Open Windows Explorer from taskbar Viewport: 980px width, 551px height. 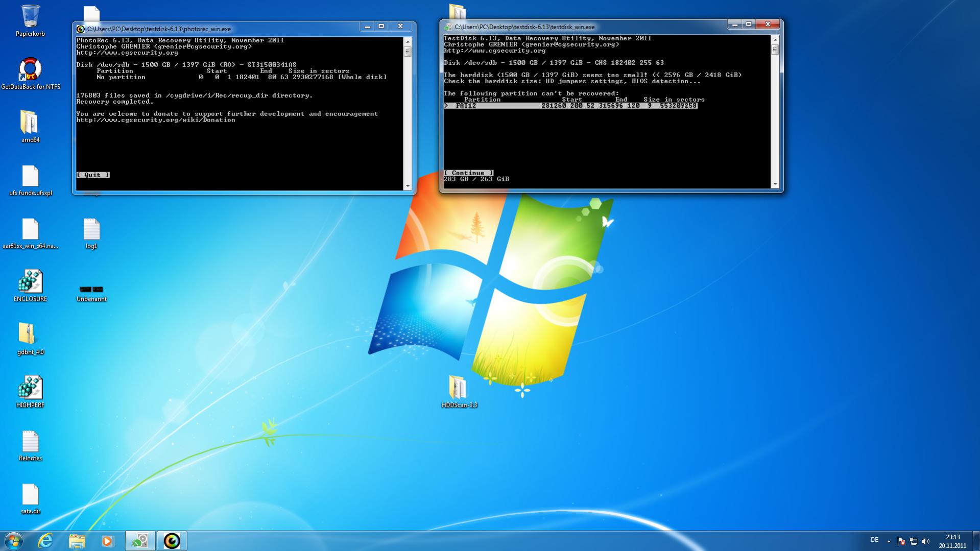pos(77,541)
